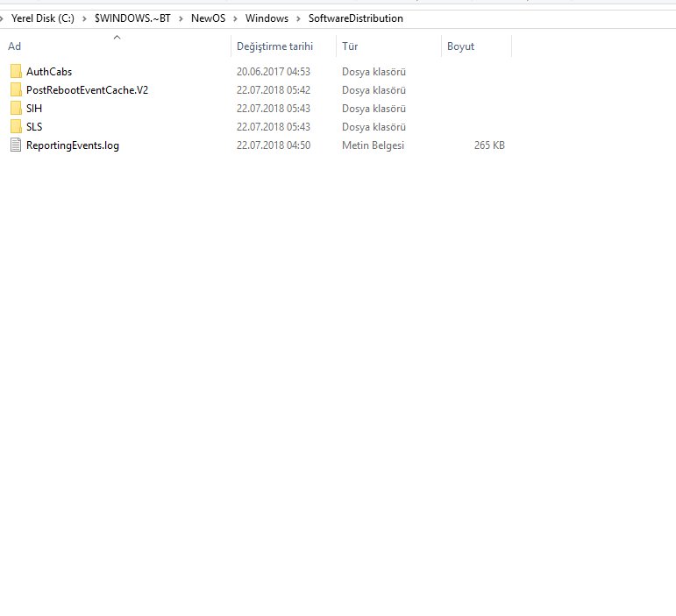Image resolution: width=676 pixels, height=616 pixels.
Task: Click the 22.07.2018 05:43 date in SLS row
Action: 274,127
